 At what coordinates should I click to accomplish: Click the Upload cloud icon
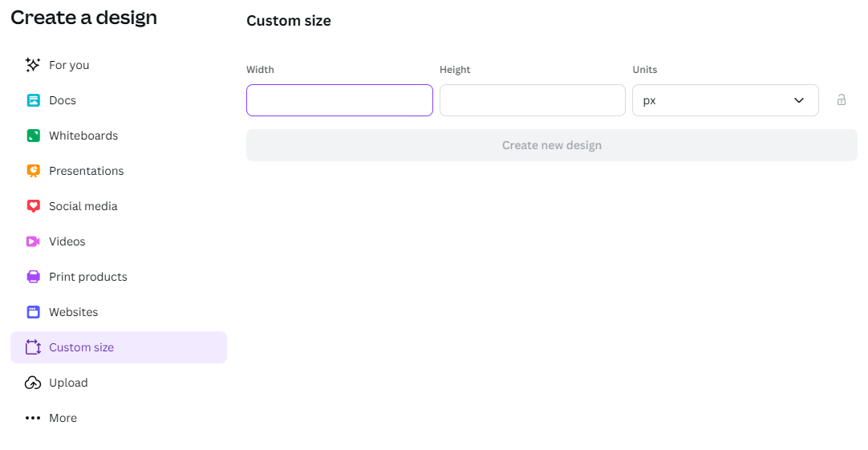coord(33,383)
